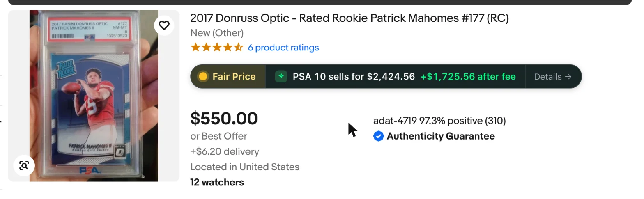
Task: Open the 2017 Donruss Optic Rated Rookie listing title
Action: pyautogui.click(x=350, y=18)
